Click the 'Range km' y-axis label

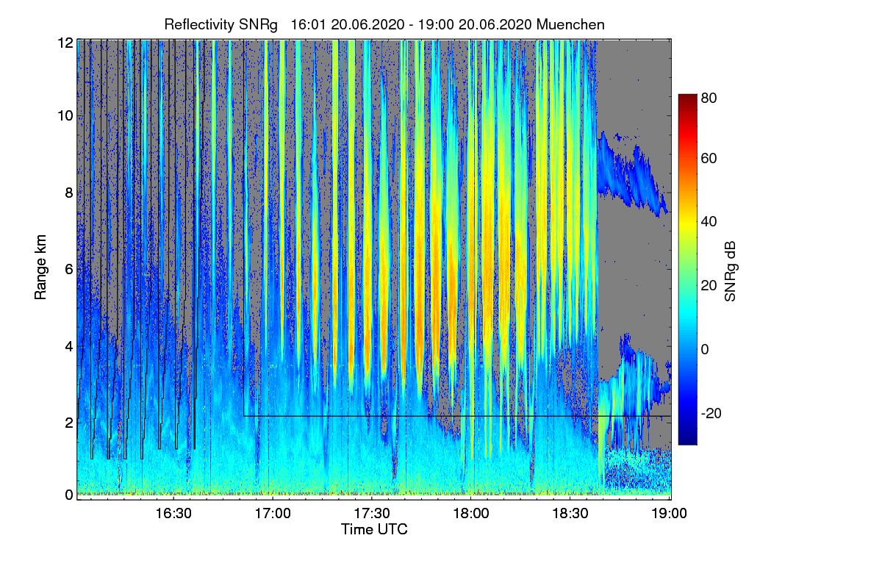click(40, 268)
